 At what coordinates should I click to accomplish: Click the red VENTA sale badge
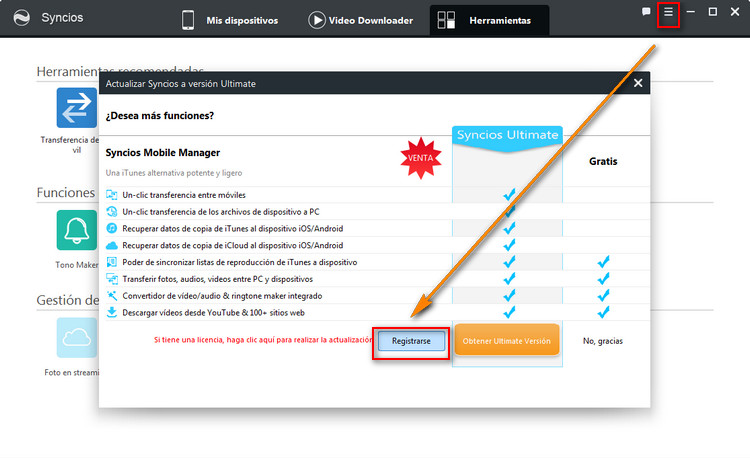point(420,158)
